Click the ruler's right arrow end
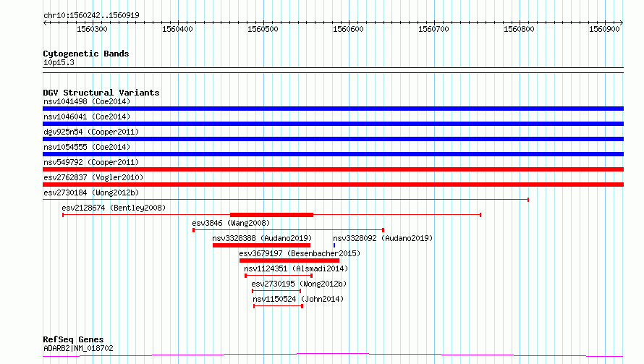The image size is (644, 364). pos(622,22)
